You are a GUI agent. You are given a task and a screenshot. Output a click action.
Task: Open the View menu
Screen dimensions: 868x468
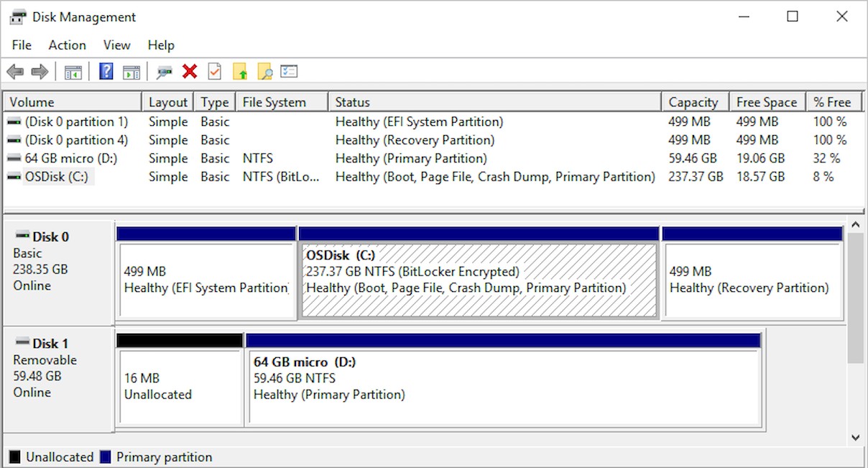[x=116, y=45]
